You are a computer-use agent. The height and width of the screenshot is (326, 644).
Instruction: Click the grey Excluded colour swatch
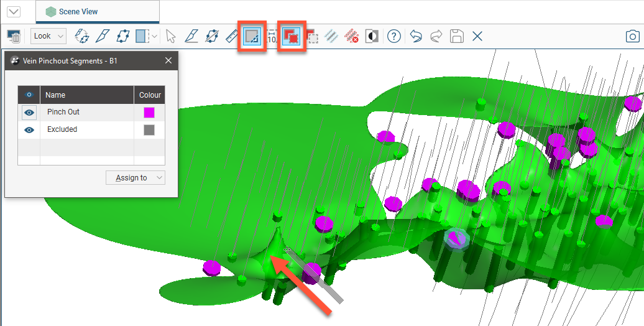click(x=149, y=130)
